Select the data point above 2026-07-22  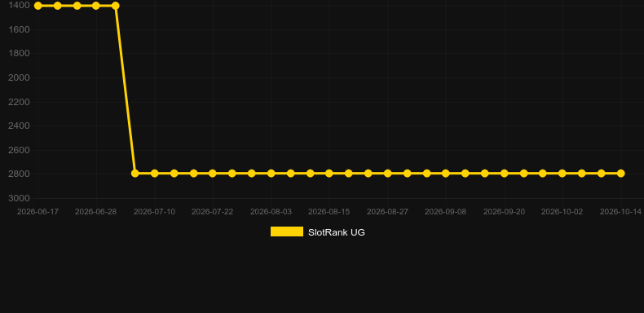212,174
